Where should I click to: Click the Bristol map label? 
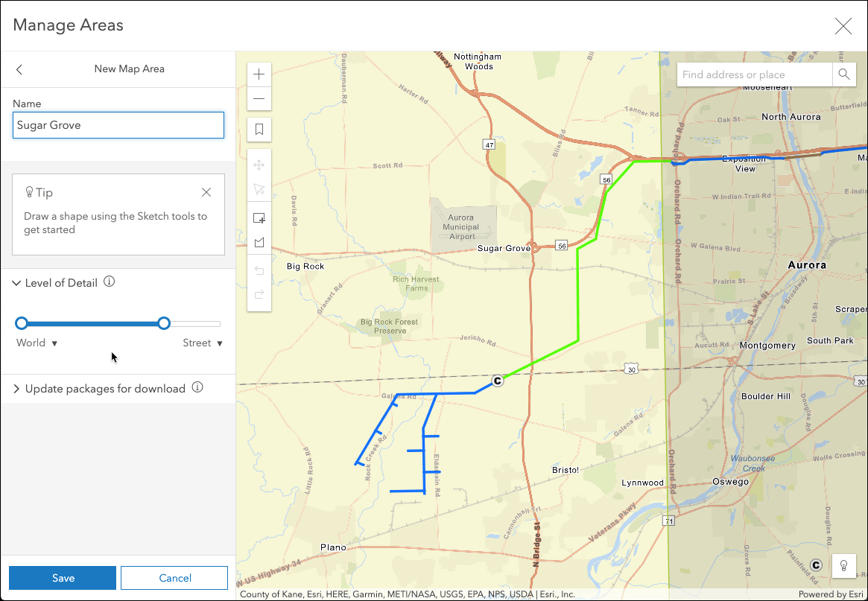pos(566,470)
